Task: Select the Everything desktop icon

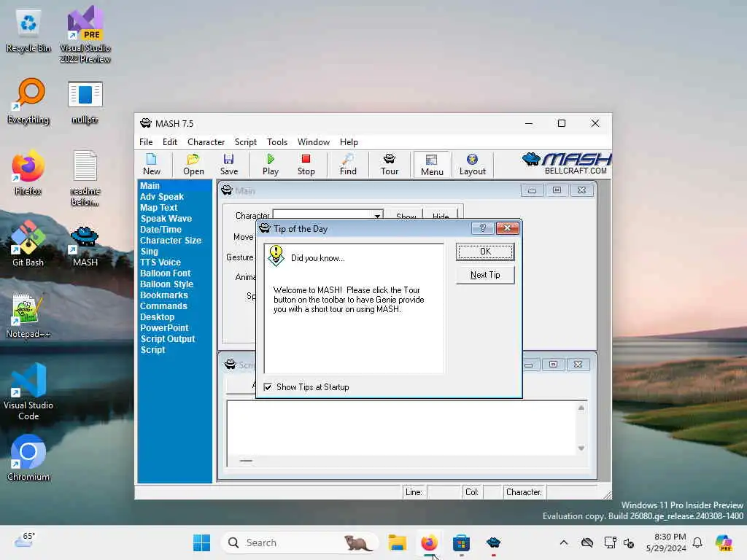Action: click(x=28, y=101)
